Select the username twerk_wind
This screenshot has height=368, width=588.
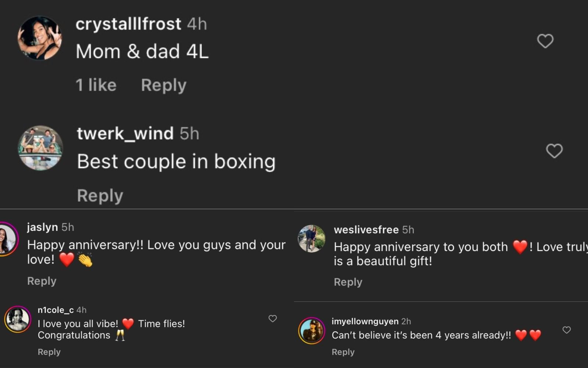point(125,133)
